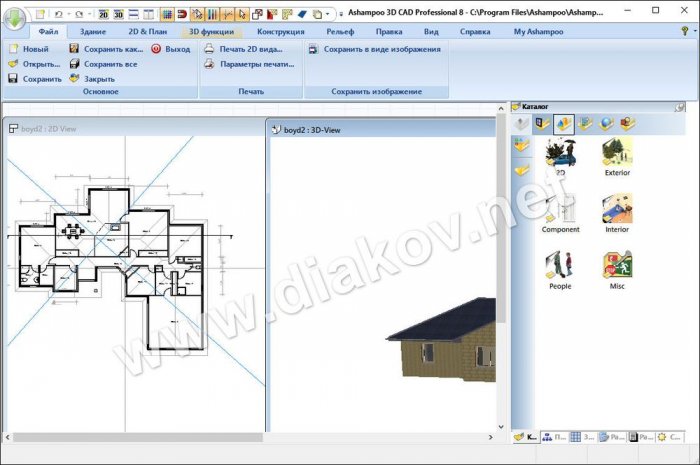
Task: Toggle the red magnet snap icon
Action: click(181, 15)
